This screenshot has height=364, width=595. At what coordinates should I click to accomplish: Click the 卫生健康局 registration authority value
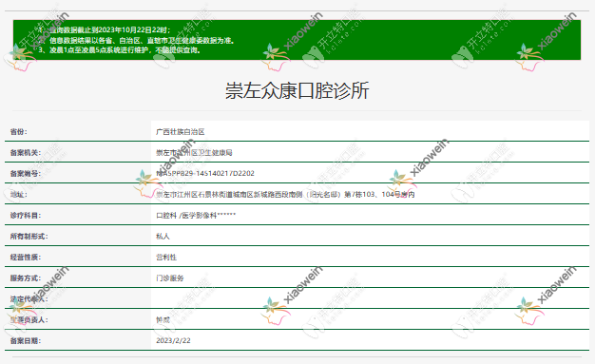pos(194,153)
